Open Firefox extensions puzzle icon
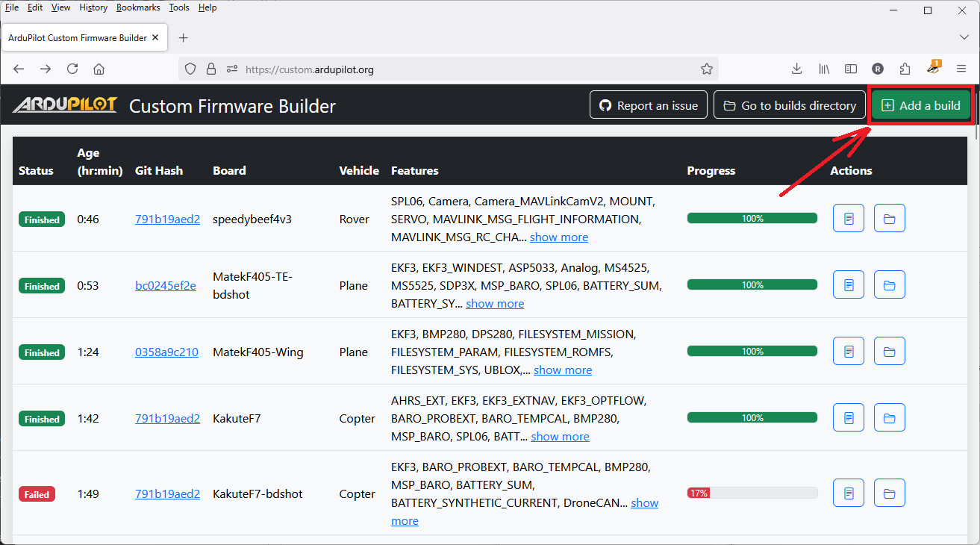 [x=905, y=69]
